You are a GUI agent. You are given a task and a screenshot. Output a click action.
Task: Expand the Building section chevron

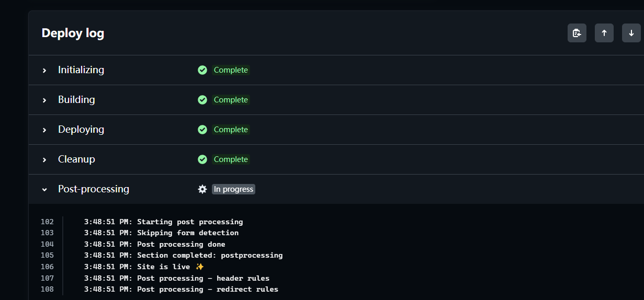click(44, 100)
